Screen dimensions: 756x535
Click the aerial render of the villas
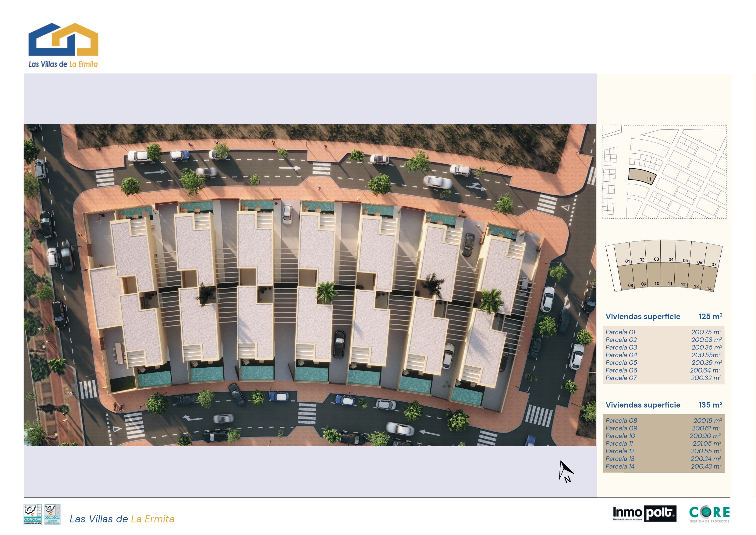tap(310, 285)
